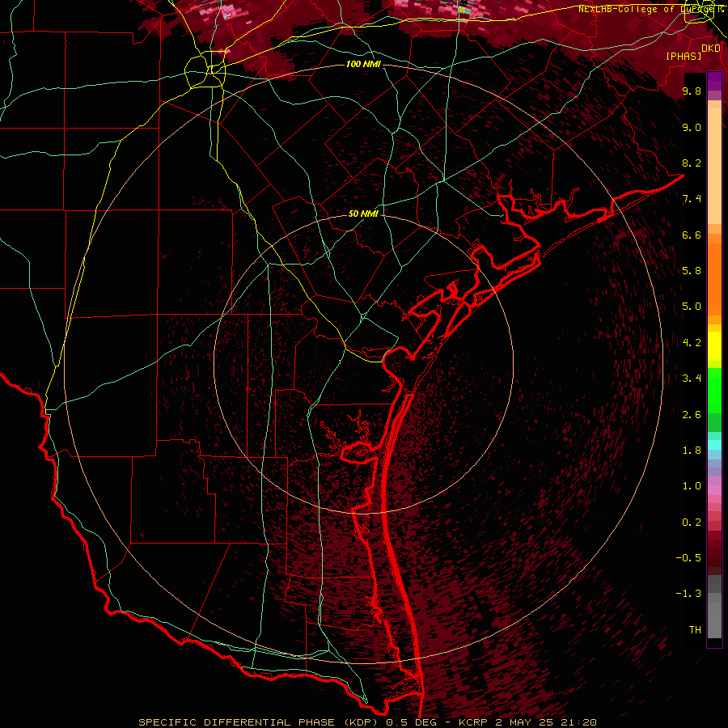Click the 6.6 value on the color scale
Viewport: 728px width, 728px height.
(692, 235)
